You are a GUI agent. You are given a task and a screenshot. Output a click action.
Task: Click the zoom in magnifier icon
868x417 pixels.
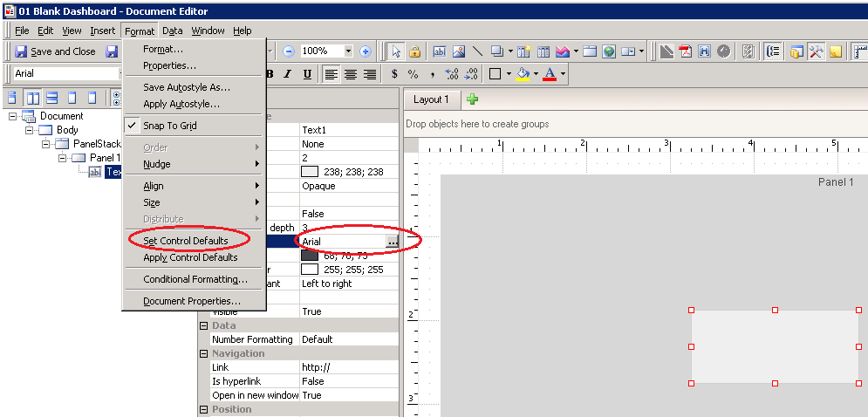366,51
